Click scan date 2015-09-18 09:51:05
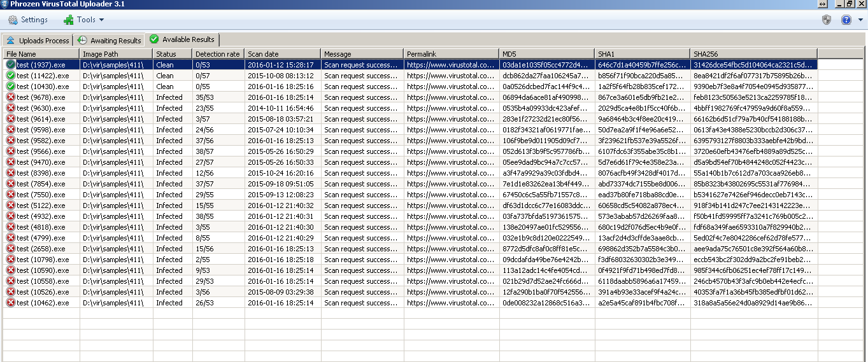 click(280, 184)
